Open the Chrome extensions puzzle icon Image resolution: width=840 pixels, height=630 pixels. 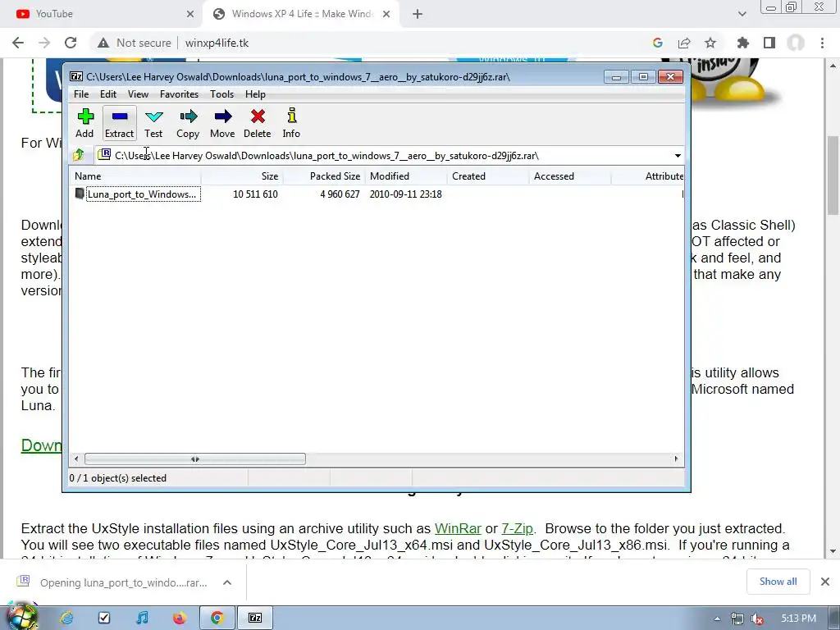[x=743, y=43]
